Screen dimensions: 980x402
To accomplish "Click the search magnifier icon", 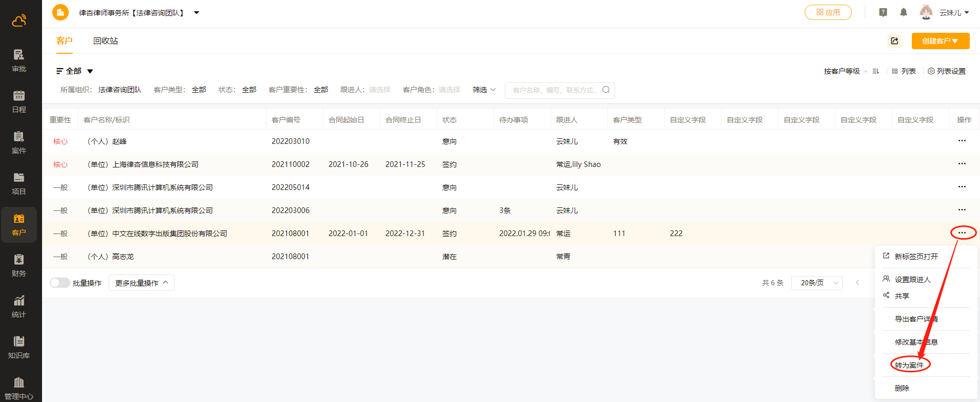I will pyautogui.click(x=606, y=90).
